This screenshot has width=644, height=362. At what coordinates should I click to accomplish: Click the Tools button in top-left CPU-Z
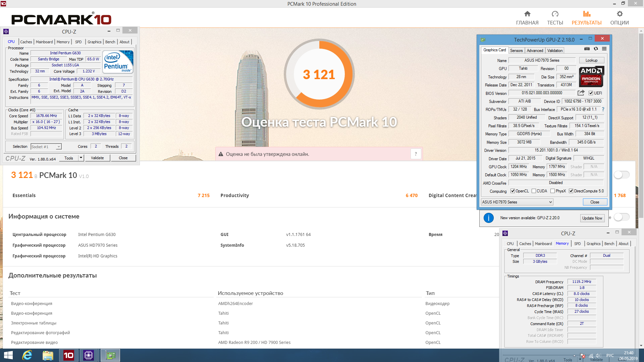(69, 158)
